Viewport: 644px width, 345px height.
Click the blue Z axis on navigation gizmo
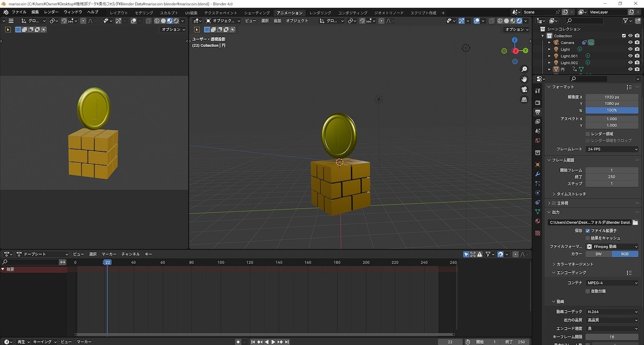coord(515,40)
